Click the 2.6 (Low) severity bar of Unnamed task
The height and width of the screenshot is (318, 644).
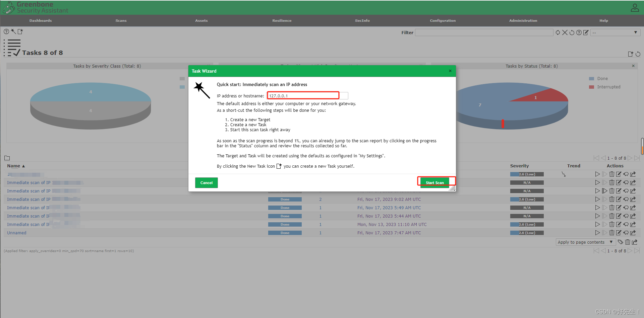click(527, 233)
